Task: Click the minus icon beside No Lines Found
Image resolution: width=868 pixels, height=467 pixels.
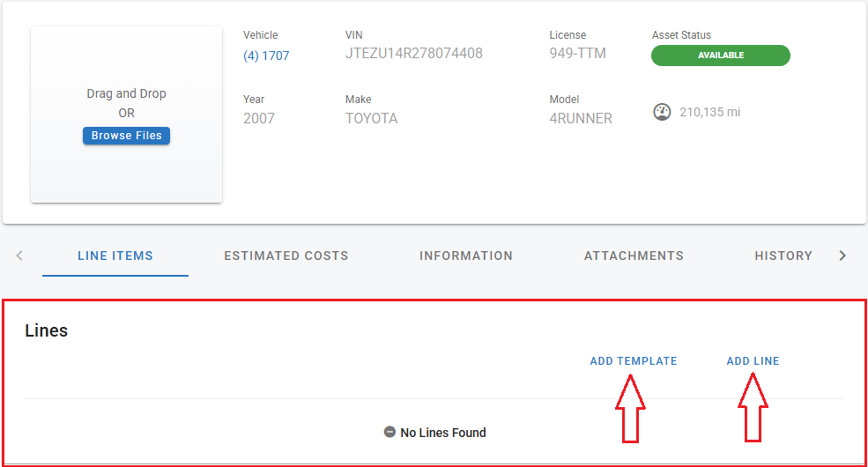Action: click(x=389, y=433)
